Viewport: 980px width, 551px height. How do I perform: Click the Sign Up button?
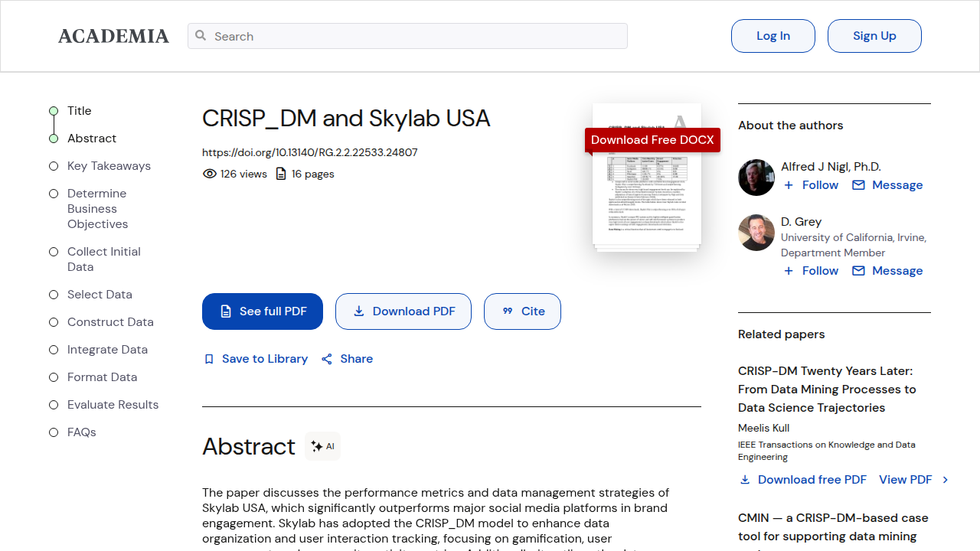click(874, 36)
